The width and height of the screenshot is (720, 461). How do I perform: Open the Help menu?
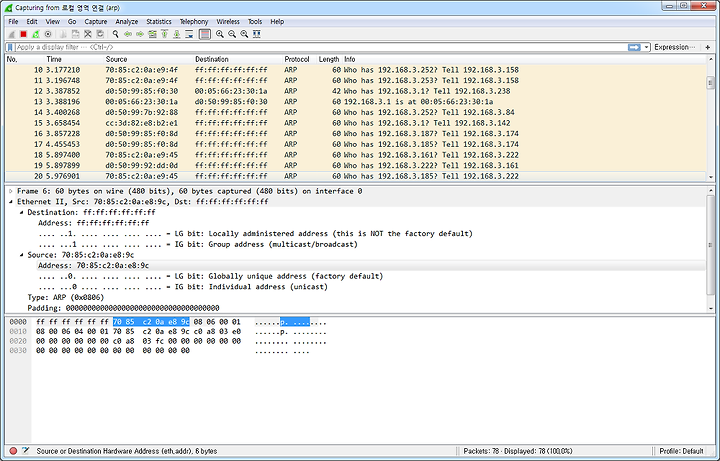pos(277,22)
